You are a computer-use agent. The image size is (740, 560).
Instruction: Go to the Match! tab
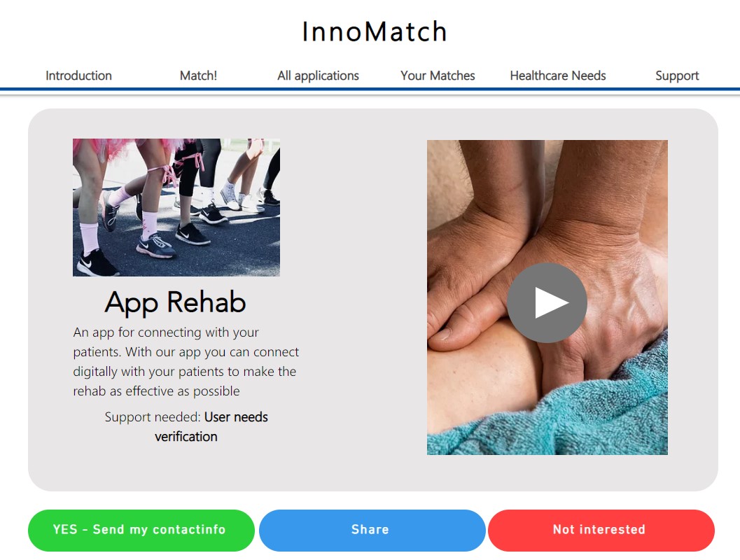[x=198, y=76]
